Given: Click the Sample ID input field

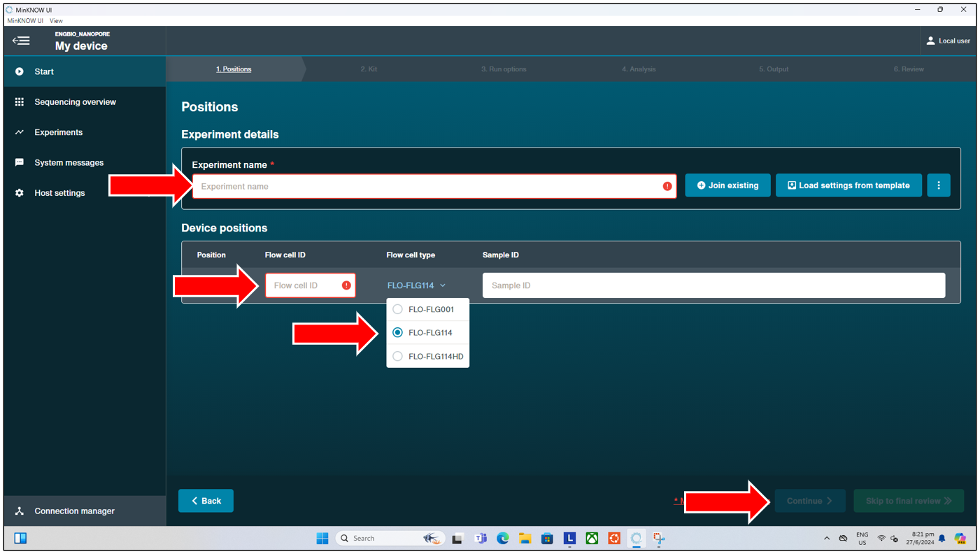Looking at the screenshot, I should click(x=713, y=285).
